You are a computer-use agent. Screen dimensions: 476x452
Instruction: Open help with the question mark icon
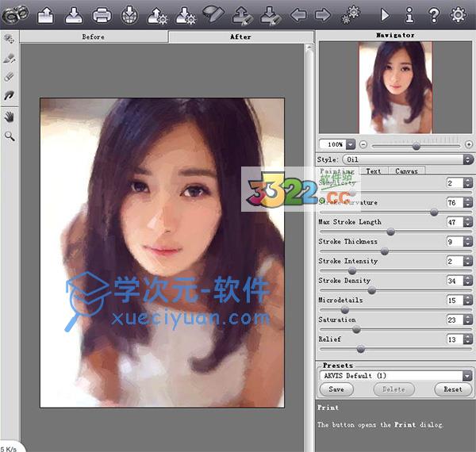434,15
